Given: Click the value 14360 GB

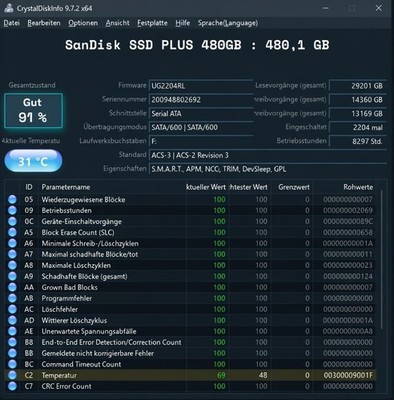Looking at the screenshot, I should point(358,100).
